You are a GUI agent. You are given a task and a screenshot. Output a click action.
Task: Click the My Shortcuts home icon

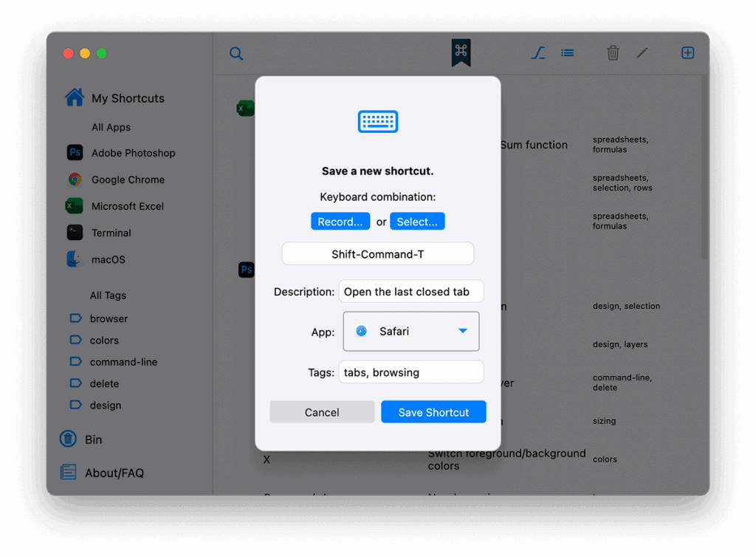tap(75, 98)
